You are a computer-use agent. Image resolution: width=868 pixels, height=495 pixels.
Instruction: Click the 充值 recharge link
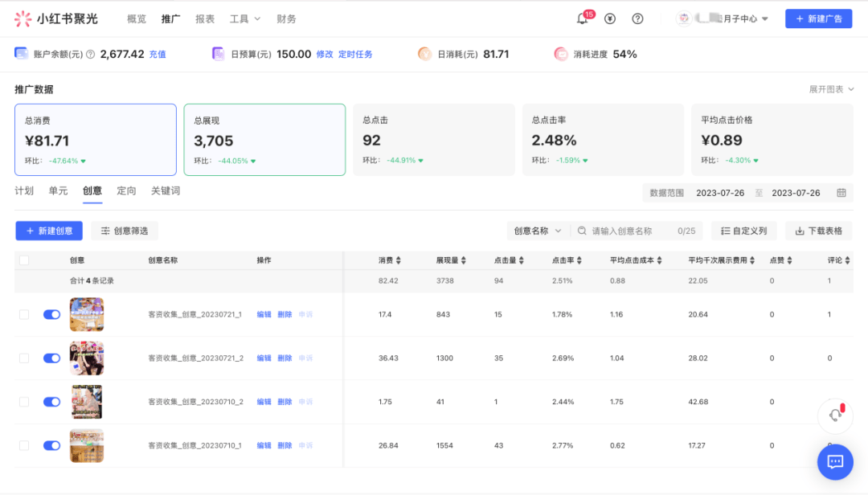158,55
